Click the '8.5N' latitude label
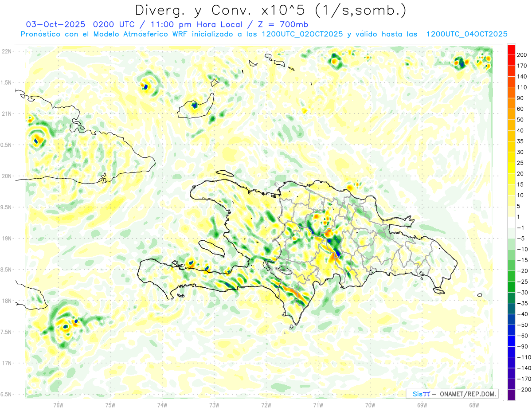 click(6, 270)
